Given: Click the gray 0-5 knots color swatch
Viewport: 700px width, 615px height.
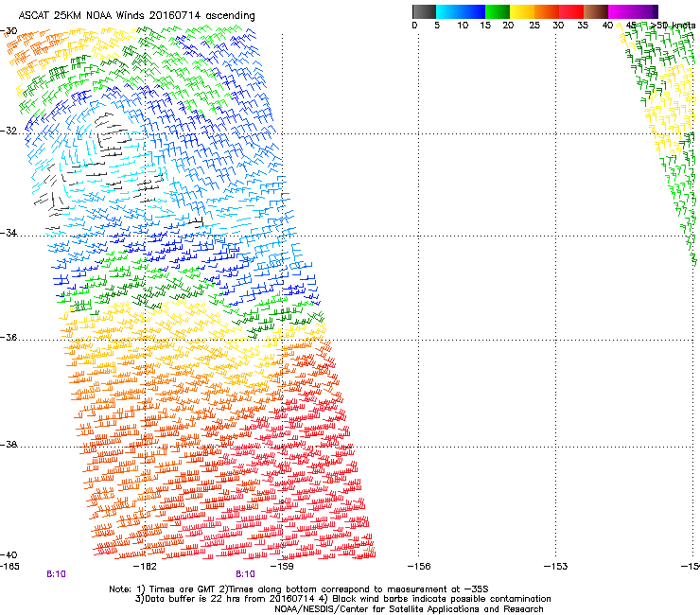Looking at the screenshot, I should pos(424,11).
